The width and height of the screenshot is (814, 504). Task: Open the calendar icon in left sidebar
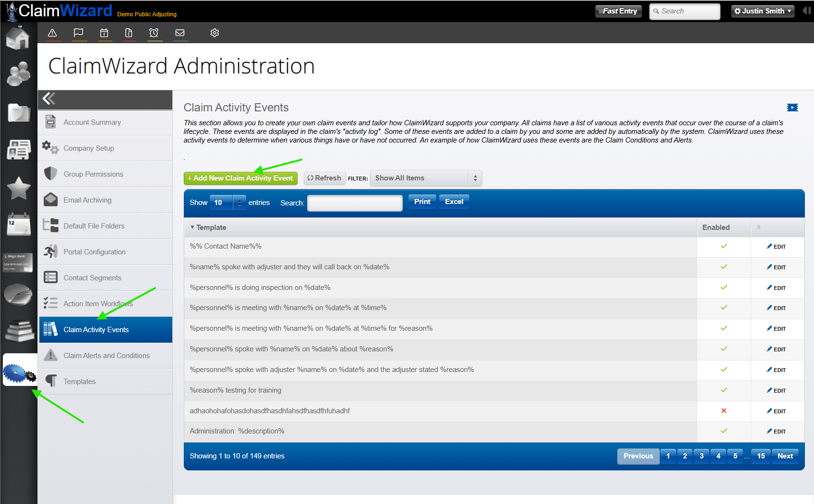(x=19, y=224)
